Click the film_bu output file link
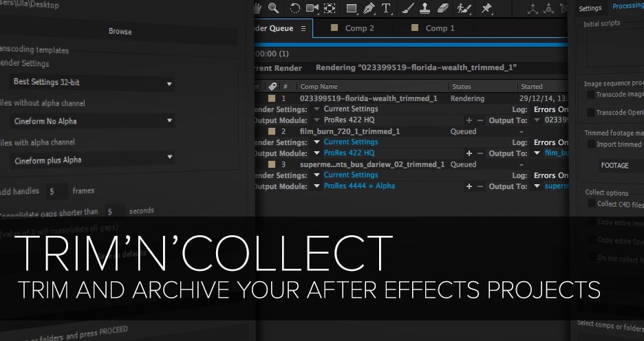 point(557,153)
